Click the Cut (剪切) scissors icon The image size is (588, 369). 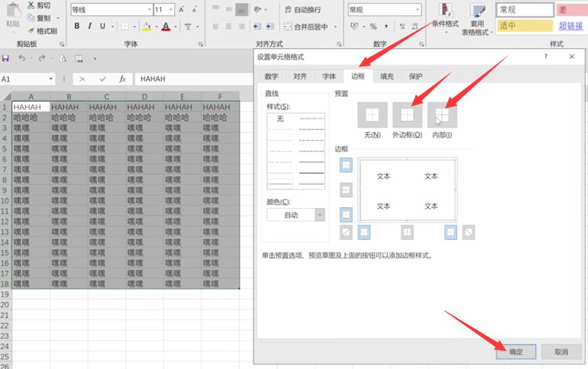pos(31,6)
